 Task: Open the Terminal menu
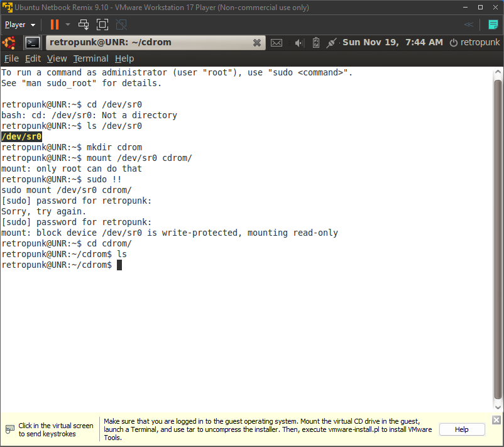coord(90,58)
